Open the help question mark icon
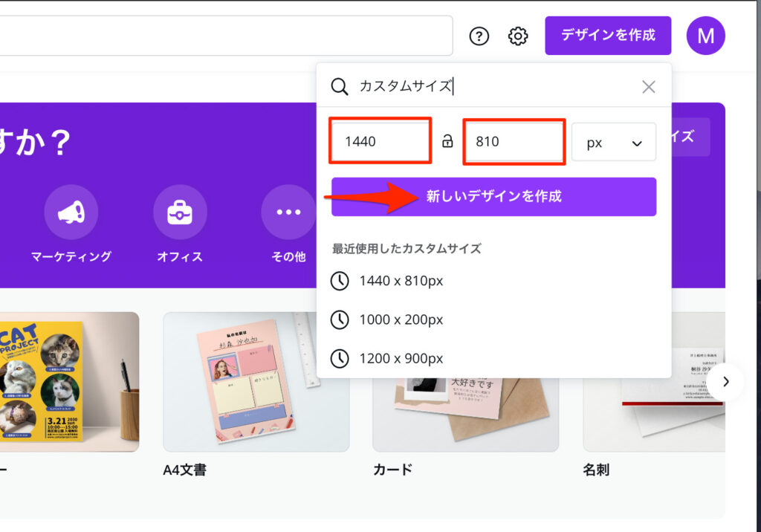Screen dimensions: 761x532 [x=479, y=36]
